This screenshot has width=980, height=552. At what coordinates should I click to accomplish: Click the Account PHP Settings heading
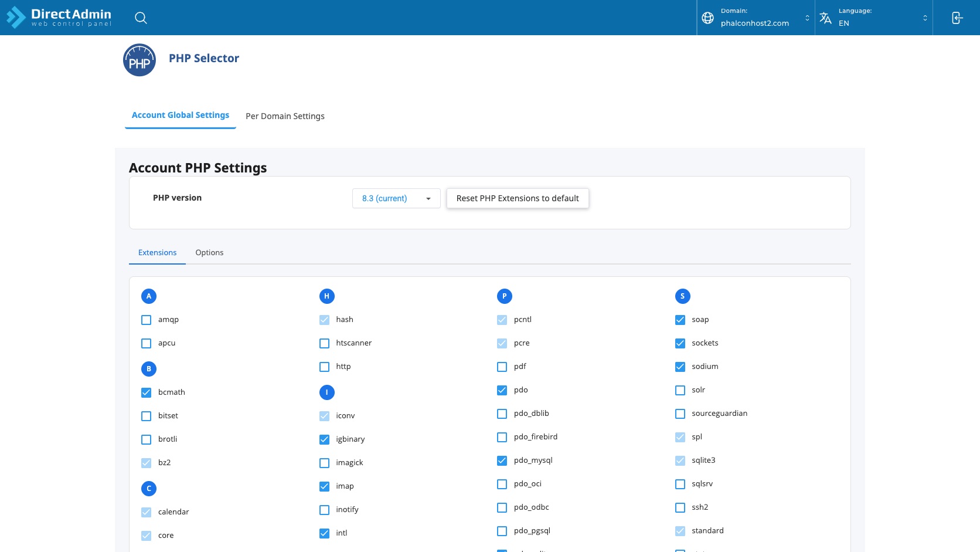198,168
